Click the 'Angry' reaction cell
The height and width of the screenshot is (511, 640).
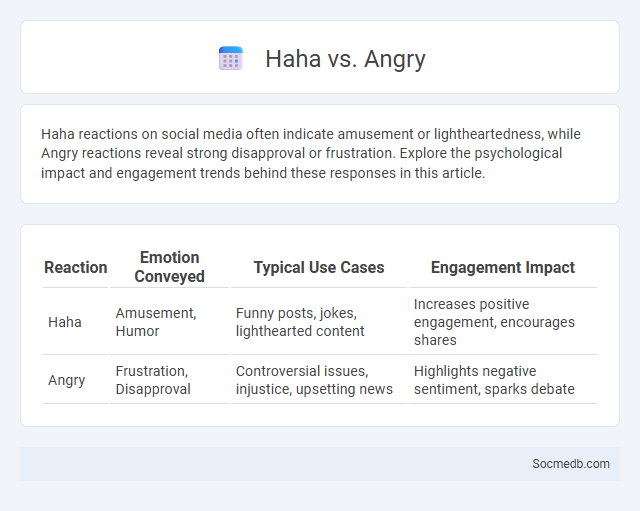pyautogui.click(x=76, y=380)
